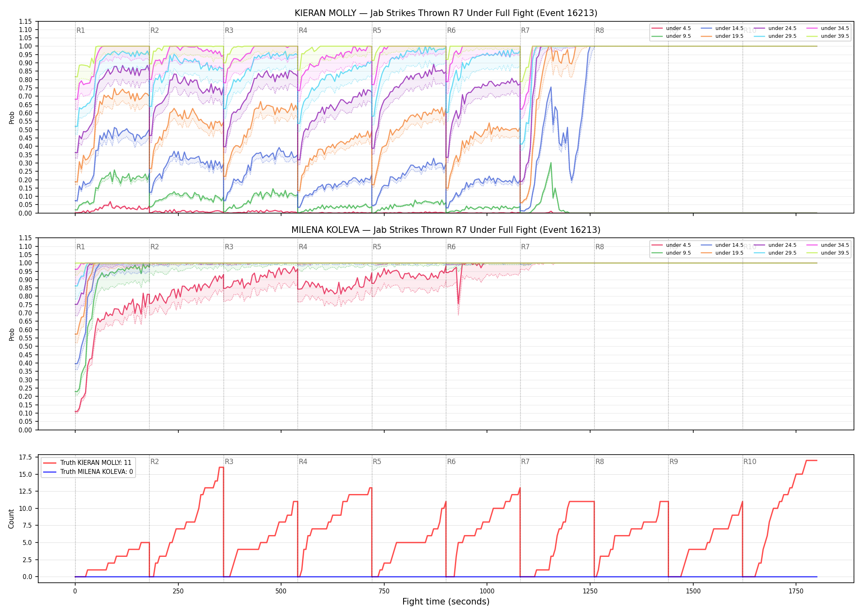
Task: Click the 0.50 tick on Milena Koleva Prob axis
Action: [x=25, y=346]
